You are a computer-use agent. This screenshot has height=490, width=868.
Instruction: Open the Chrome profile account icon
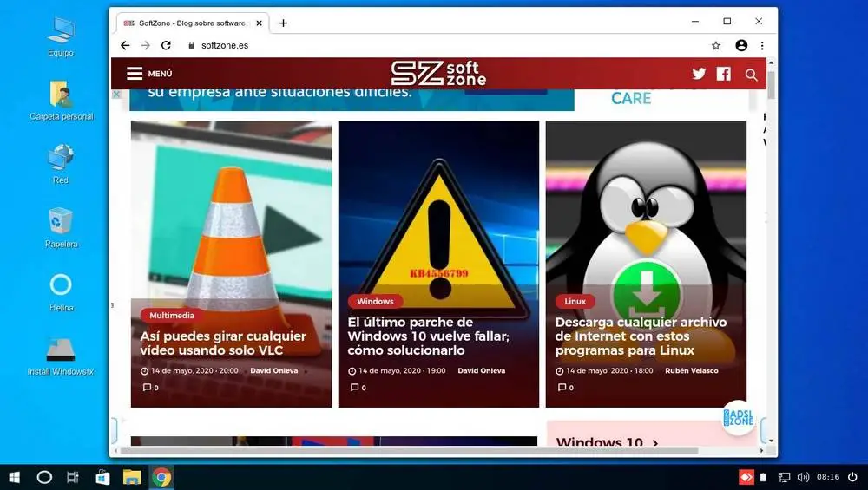tap(741, 45)
